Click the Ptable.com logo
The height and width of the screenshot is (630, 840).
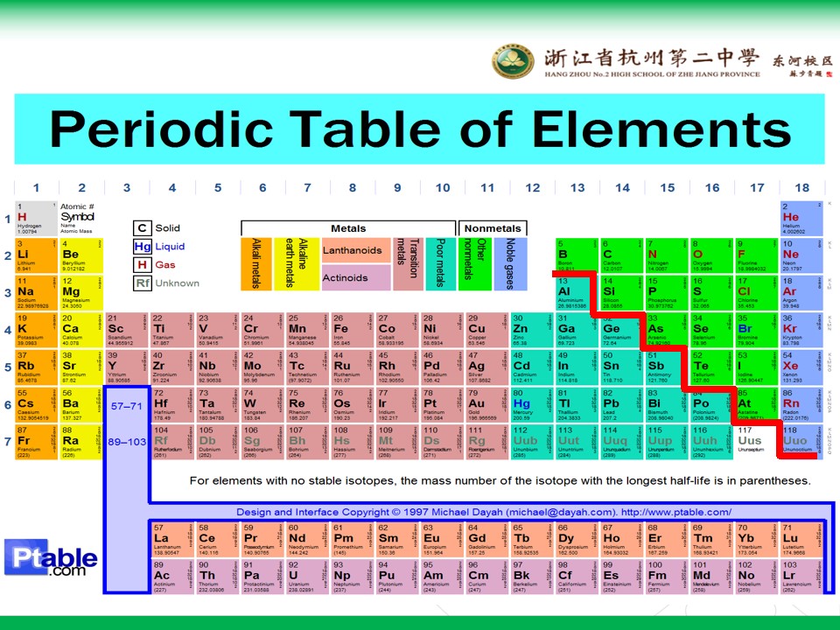coord(51,557)
